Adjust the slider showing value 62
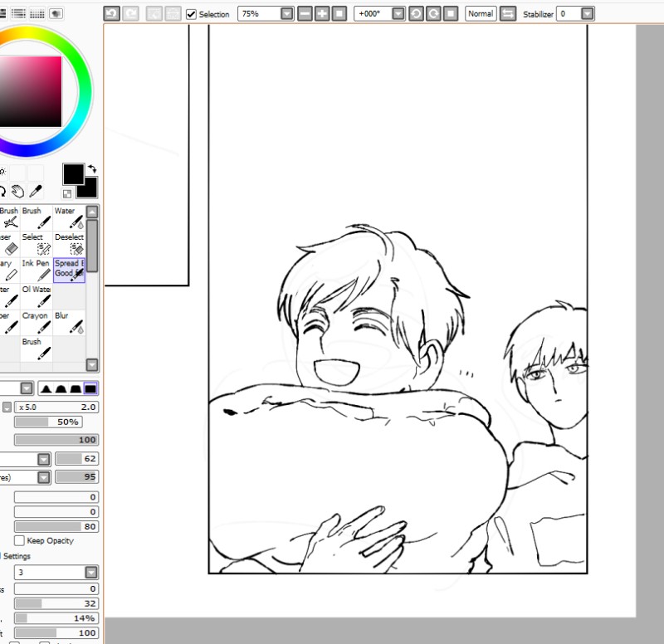 tap(76, 459)
